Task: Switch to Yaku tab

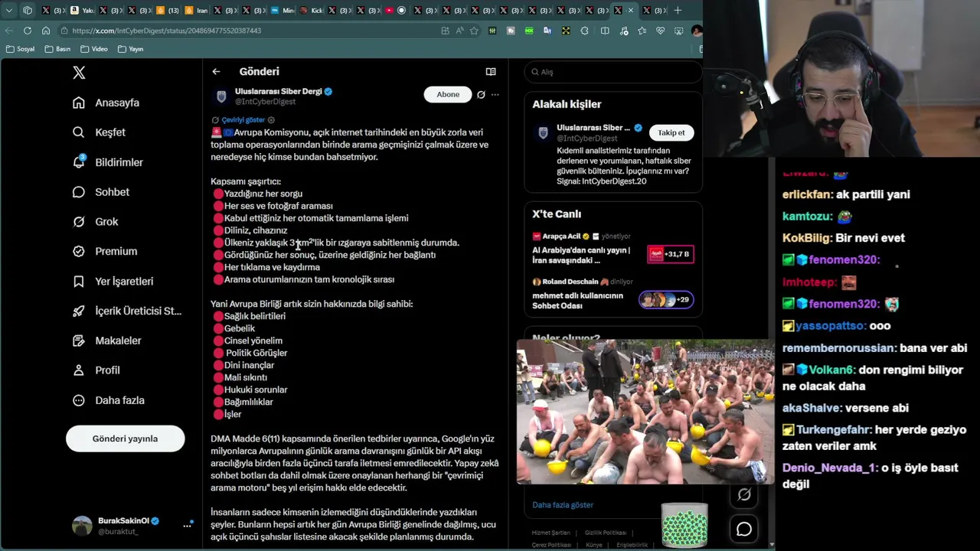Action: (83, 11)
